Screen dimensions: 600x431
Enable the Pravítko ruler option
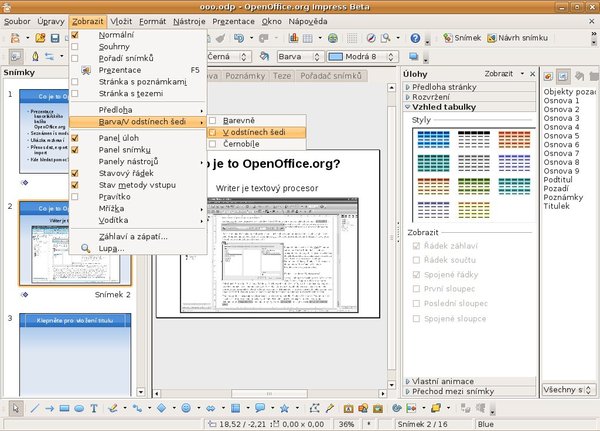(75, 197)
